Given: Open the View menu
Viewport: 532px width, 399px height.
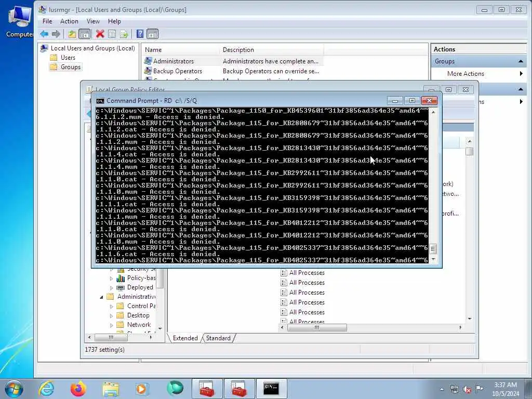Looking at the screenshot, I should coord(93,21).
